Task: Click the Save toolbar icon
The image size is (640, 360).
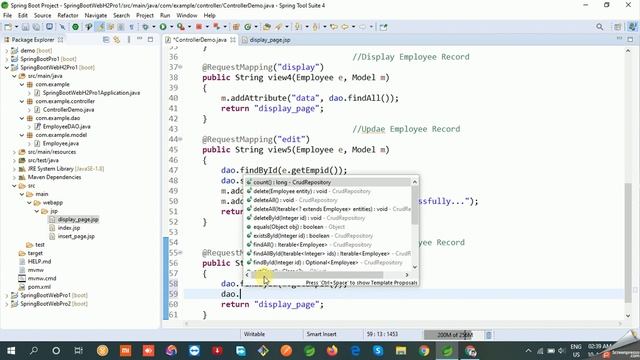Action: 25,27
